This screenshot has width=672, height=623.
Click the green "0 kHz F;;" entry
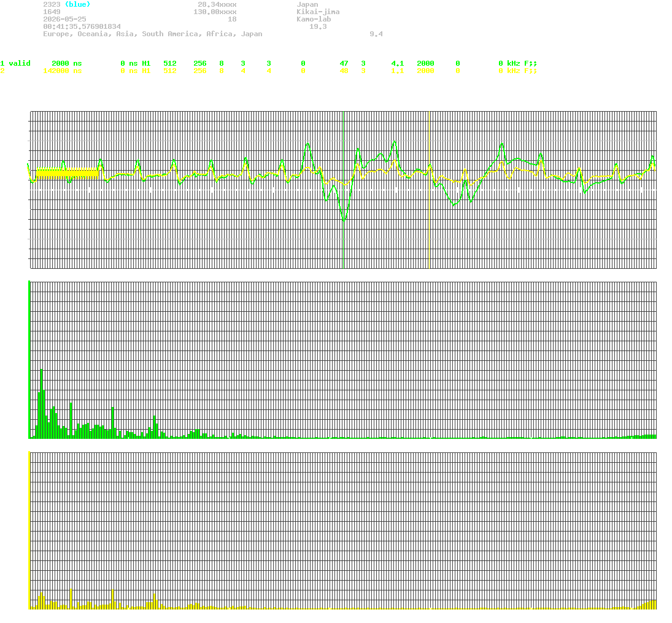tap(517, 63)
